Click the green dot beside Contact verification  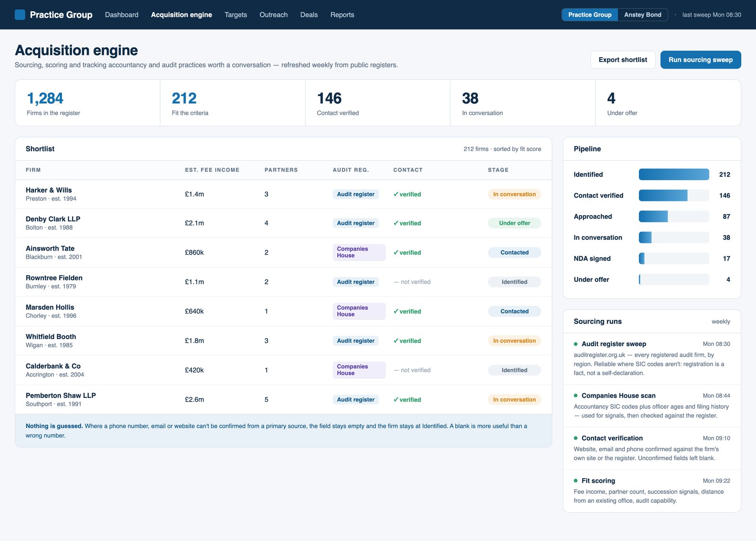[x=576, y=438]
